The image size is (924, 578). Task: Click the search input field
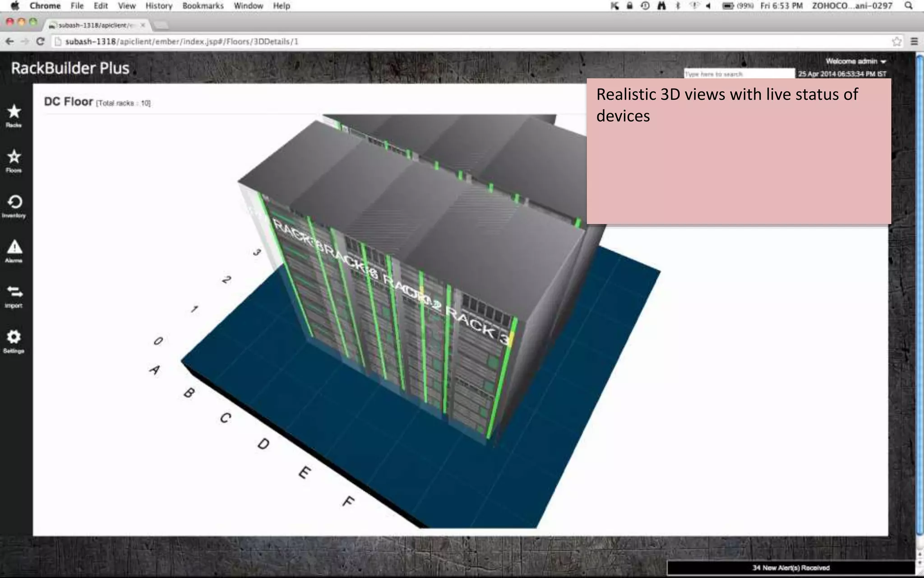pyautogui.click(x=739, y=74)
